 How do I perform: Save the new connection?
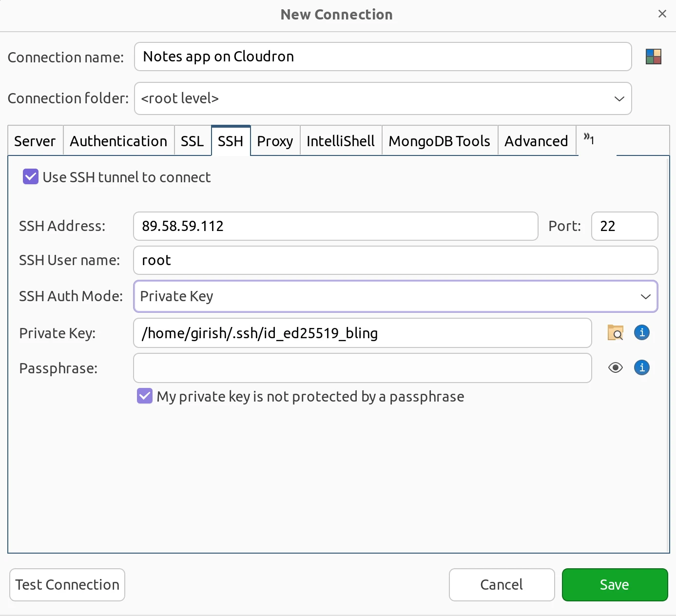[615, 584]
